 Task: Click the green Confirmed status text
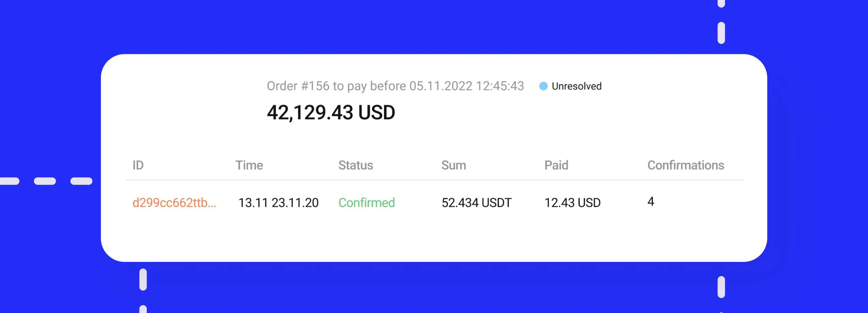pyautogui.click(x=366, y=203)
